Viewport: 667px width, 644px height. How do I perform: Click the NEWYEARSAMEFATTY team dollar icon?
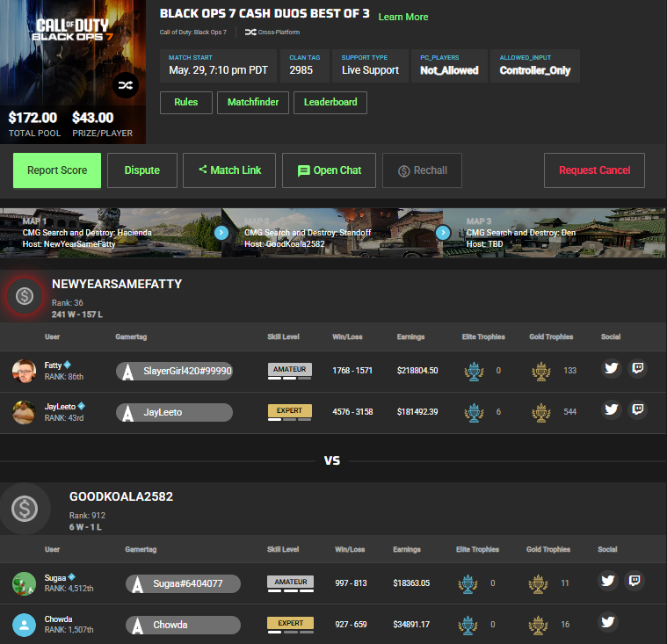pyautogui.click(x=25, y=296)
